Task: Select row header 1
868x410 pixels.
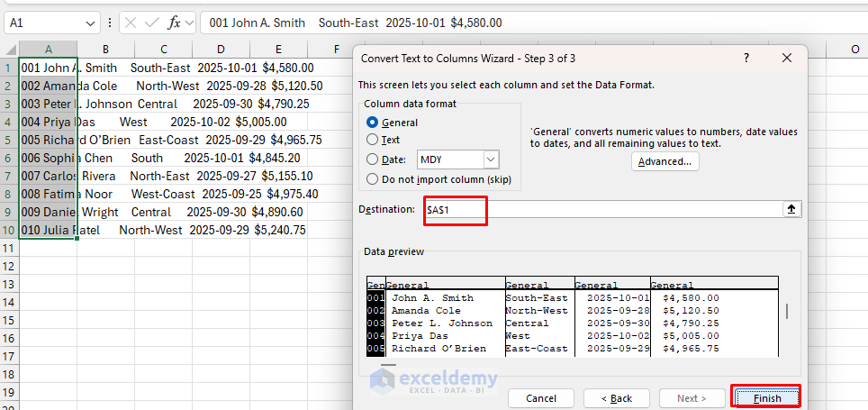Action: pos(8,68)
